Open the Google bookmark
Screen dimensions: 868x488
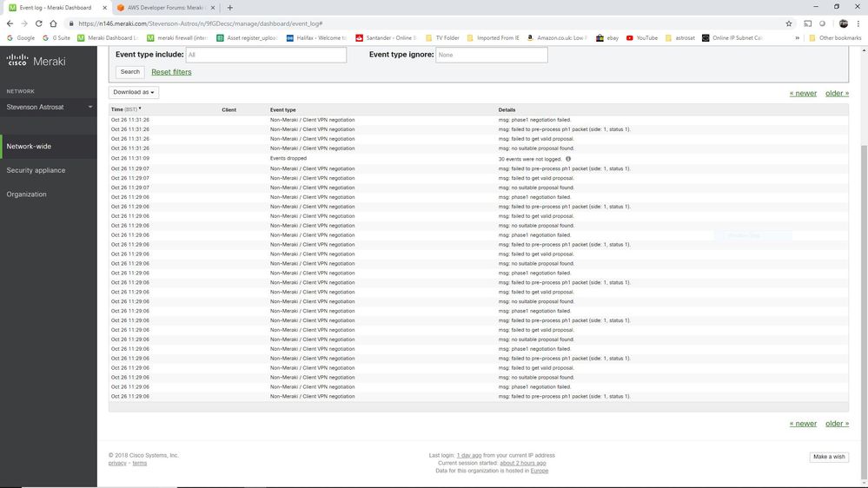point(21,38)
